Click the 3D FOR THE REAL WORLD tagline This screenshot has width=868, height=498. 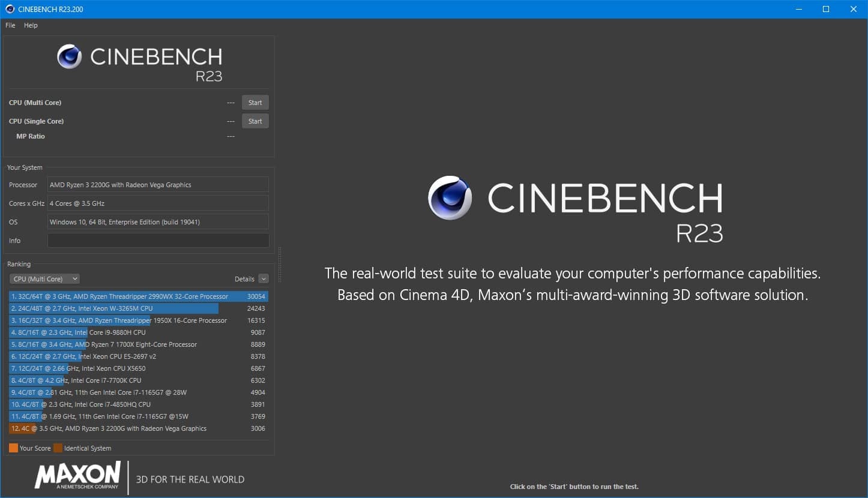coord(190,479)
